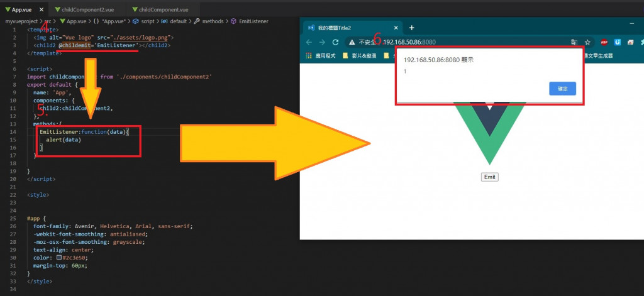The height and width of the screenshot is (296, 644).
Task: Click line number 14 in the gutter
Action: click(13, 132)
